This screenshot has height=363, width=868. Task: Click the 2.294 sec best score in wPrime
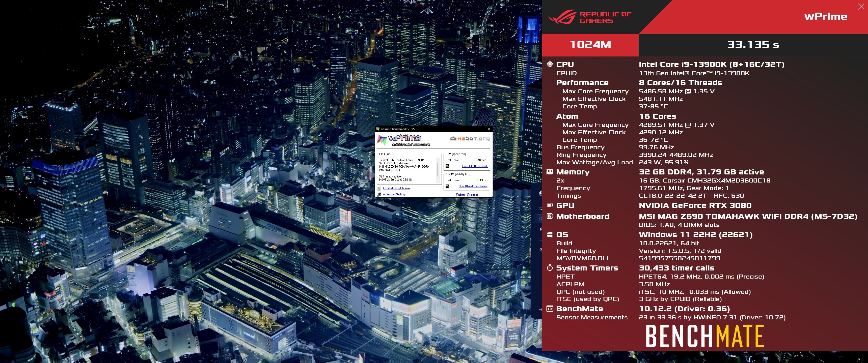[x=480, y=160]
